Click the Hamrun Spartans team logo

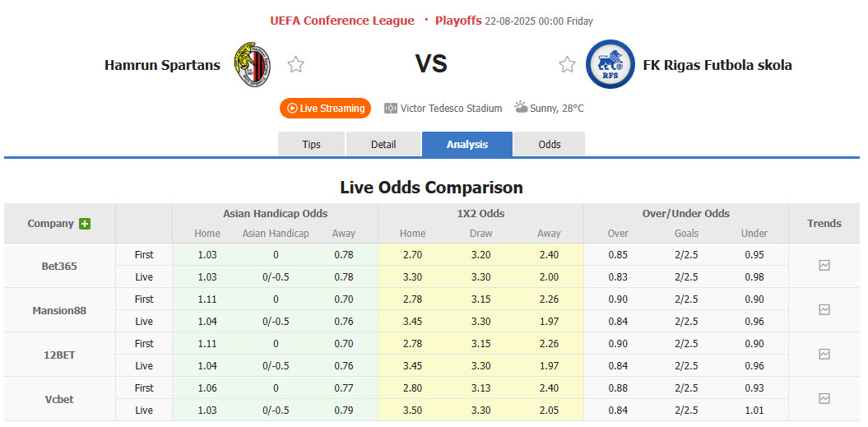pyautogui.click(x=252, y=65)
